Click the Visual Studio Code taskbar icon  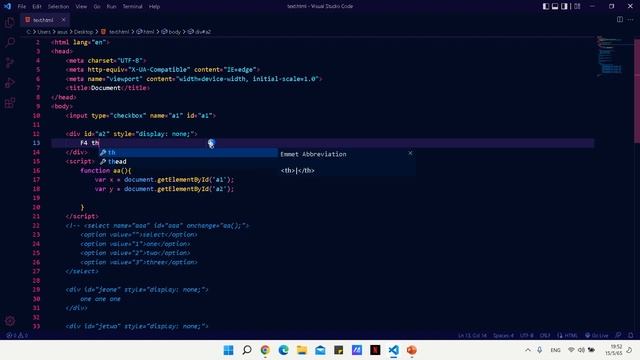pyautogui.click(x=393, y=350)
